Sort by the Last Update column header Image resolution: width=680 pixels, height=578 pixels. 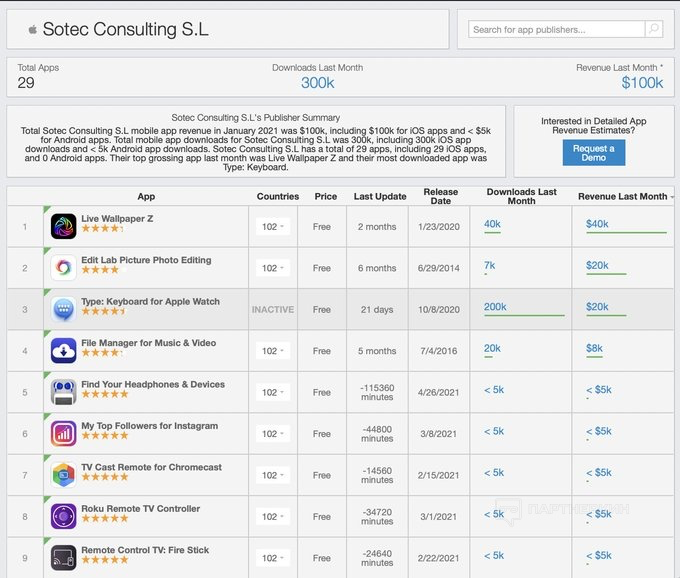[380, 196]
